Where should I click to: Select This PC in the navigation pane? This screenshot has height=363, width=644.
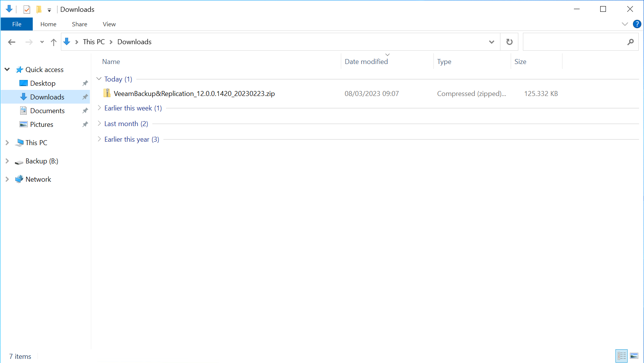[36, 143]
